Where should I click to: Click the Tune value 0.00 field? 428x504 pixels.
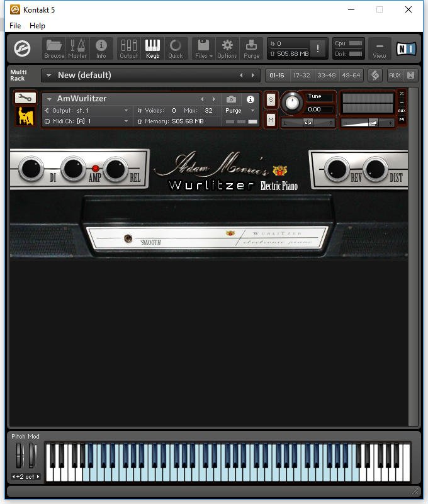point(320,109)
